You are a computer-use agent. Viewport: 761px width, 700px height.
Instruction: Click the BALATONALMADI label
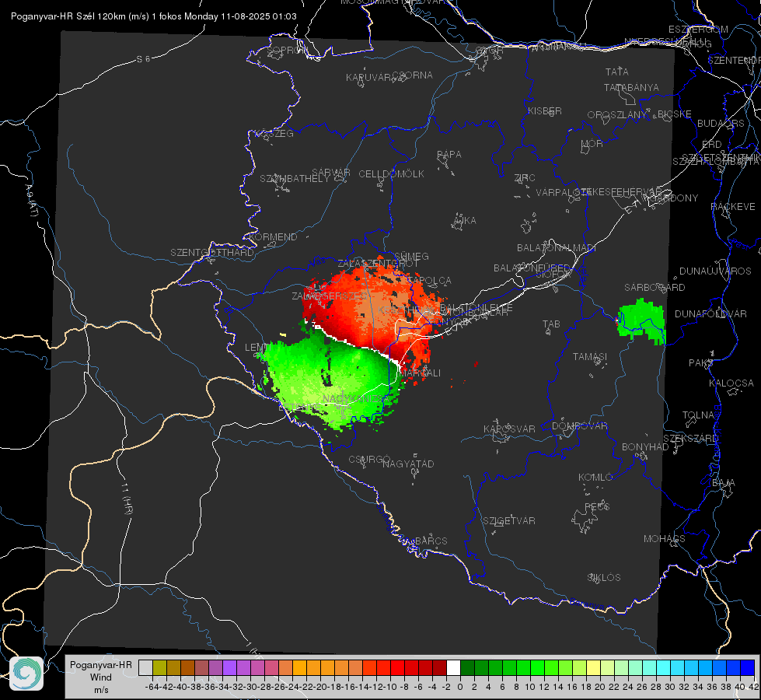557,248
